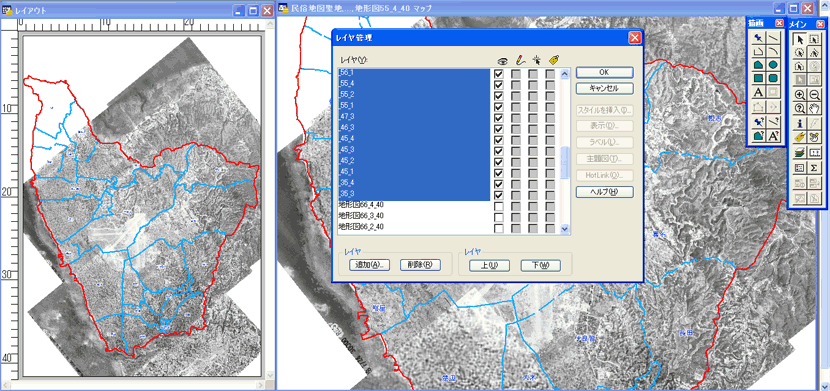
Task: Select the Arc drawing tool
Action: [x=773, y=51]
